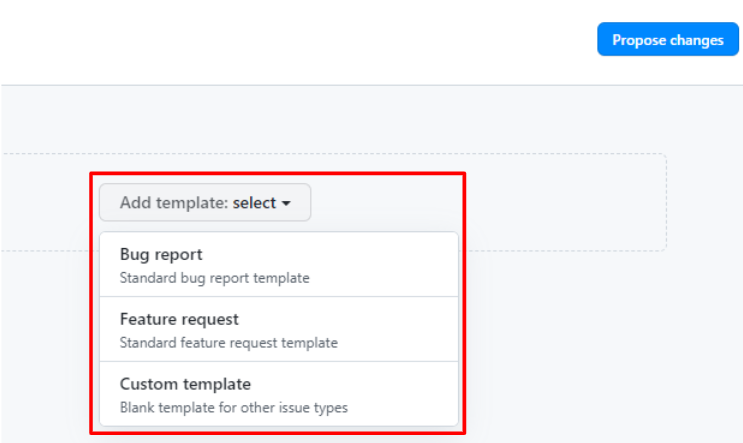Viewport: 743px width, 443px height.
Task: Click empty space inside the dashed template box
Action: point(564,202)
